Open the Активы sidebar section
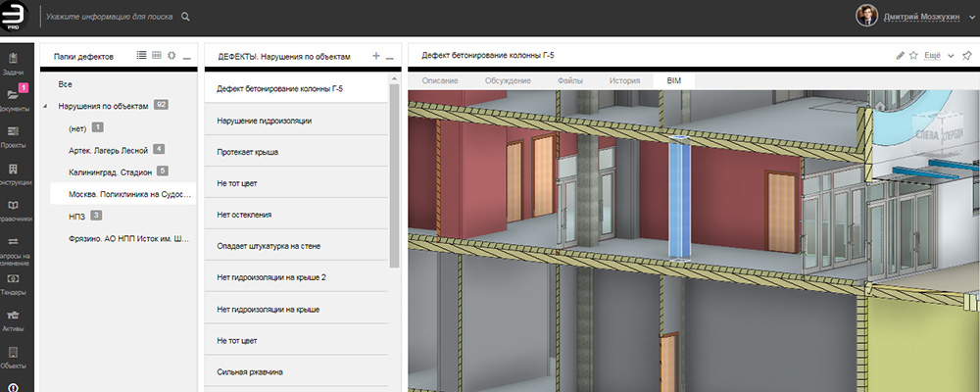Viewport: 980px width, 392px height. (x=14, y=318)
